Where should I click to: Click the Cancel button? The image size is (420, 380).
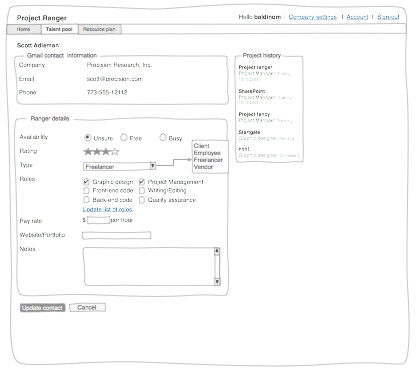point(87,307)
